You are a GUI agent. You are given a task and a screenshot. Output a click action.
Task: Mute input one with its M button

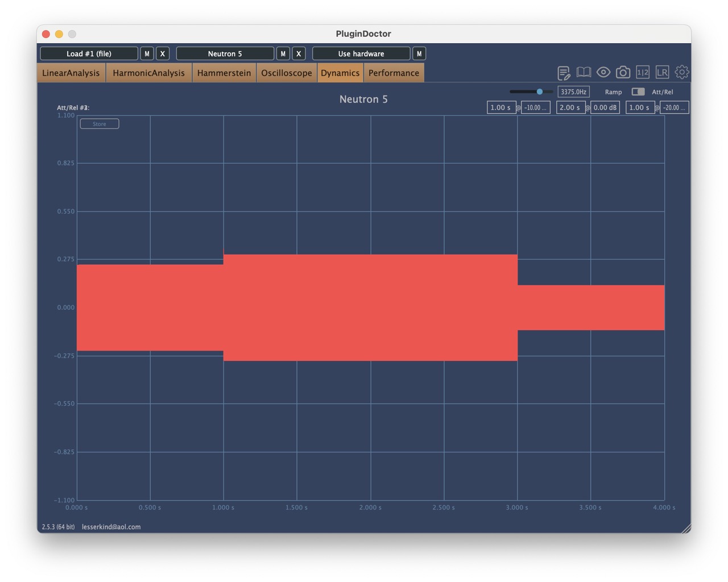(x=147, y=53)
